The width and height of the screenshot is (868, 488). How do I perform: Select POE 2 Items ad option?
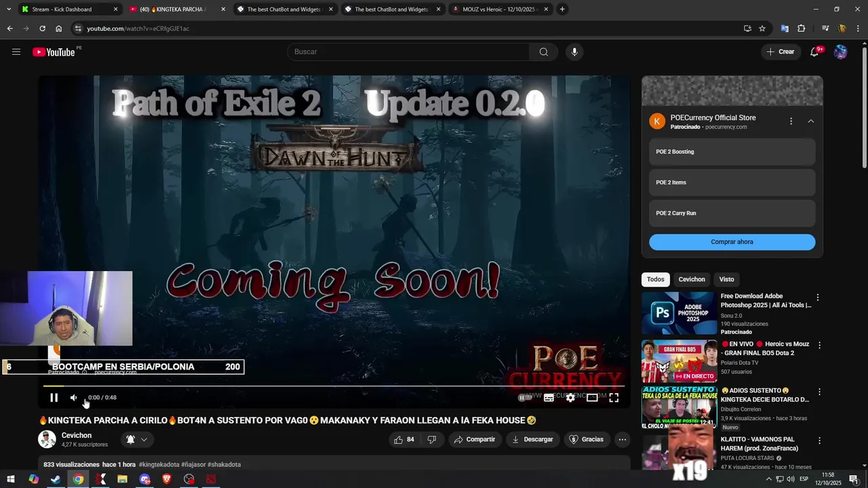pos(732,182)
